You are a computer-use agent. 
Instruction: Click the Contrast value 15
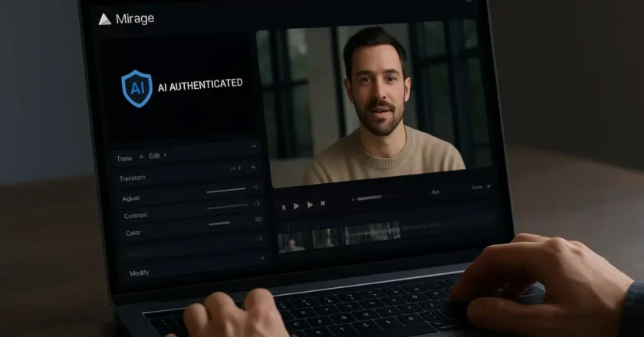[257, 203]
